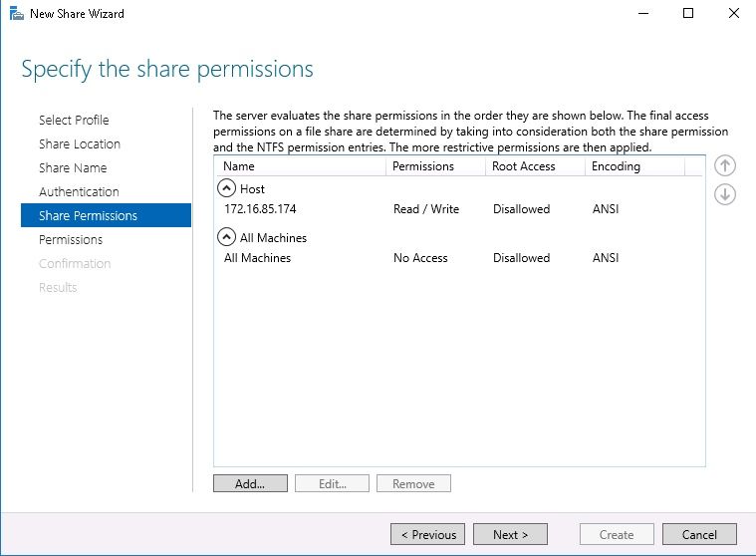Click the move-down arrow icon

pos(725,195)
